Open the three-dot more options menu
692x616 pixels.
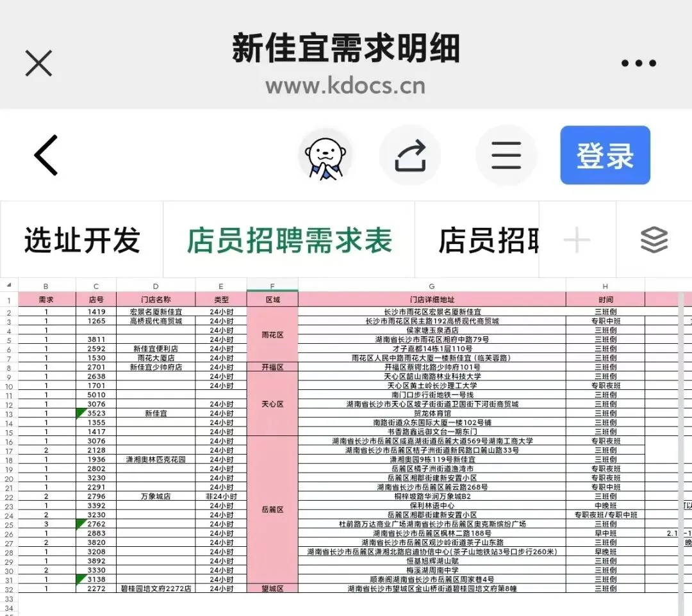[x=639, y=63]
